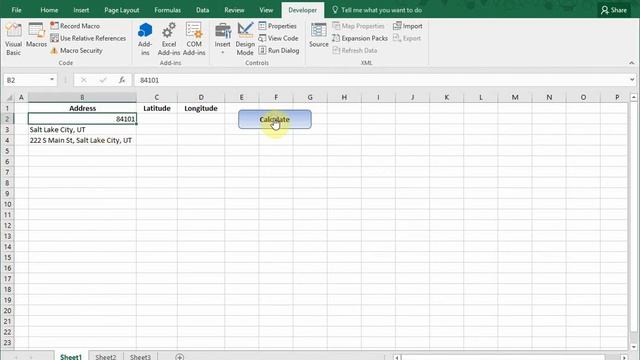This screenshot has height=360, width=640.
Task: Click View Code in Controls group
Action: (278, 38)
